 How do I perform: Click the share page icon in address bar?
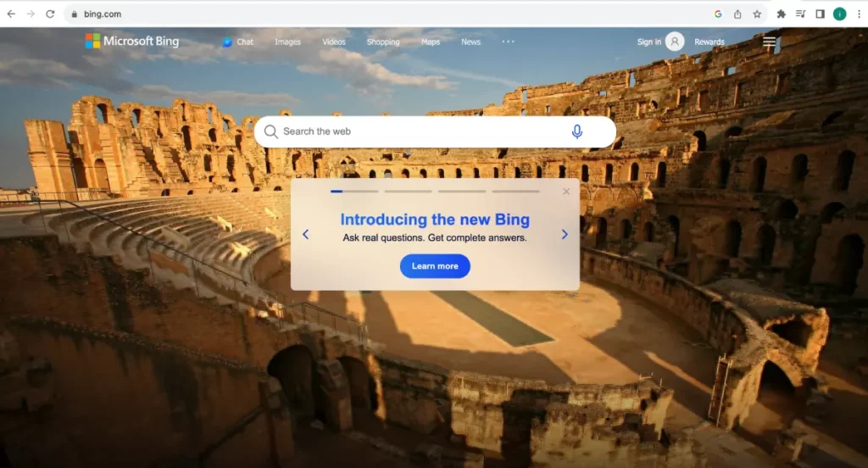(x=737, y=14)
